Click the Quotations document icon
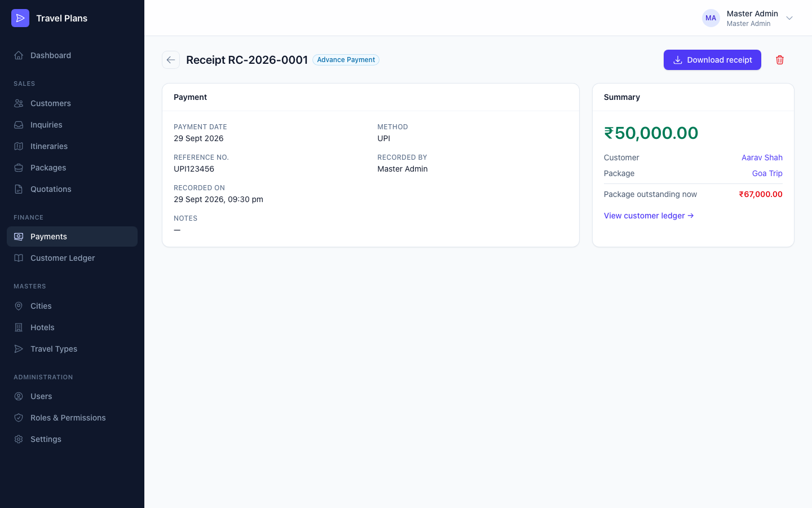The image size is (812, 508). point(19,189)
